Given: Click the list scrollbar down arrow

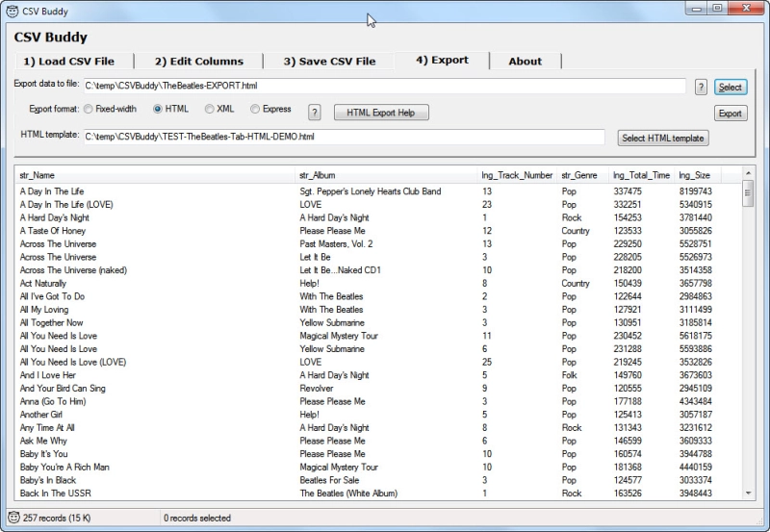Looking at the screenshot, I should click(x=748, y=493).
